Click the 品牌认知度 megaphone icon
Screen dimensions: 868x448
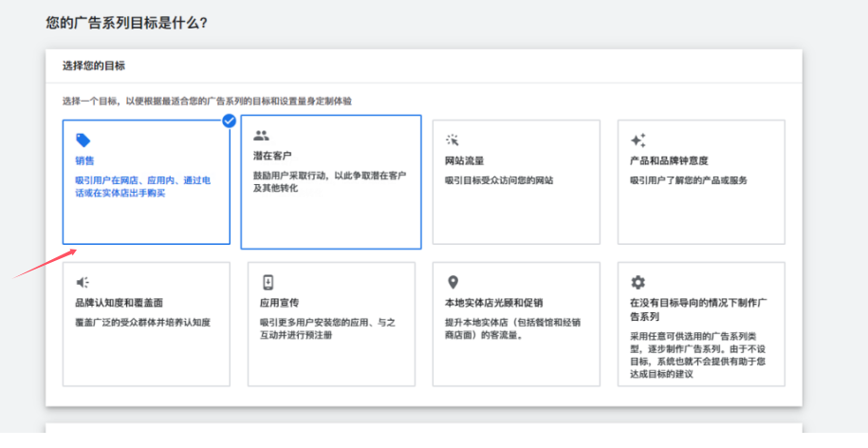83,282
